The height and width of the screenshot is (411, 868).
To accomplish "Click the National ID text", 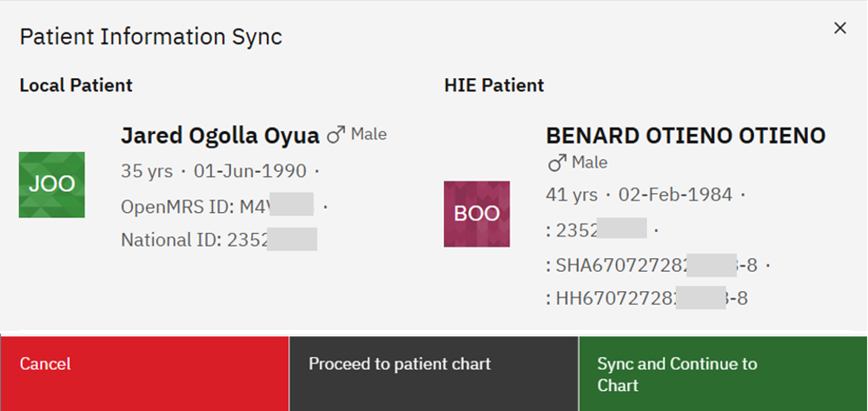I will pyautogui.click(x=219, y=240).
